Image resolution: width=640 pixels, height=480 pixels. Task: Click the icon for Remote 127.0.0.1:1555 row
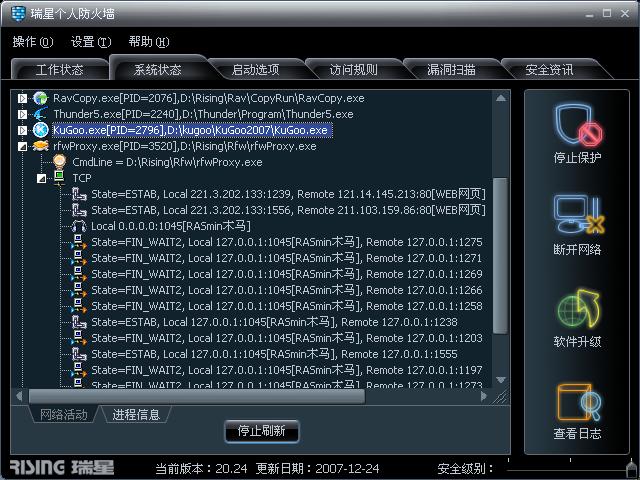pos(79,354)
